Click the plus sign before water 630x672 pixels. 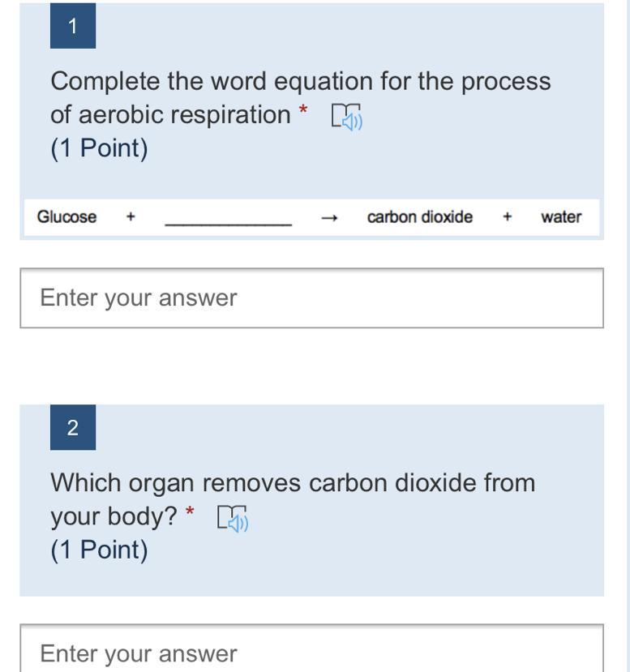click(507, 217)
